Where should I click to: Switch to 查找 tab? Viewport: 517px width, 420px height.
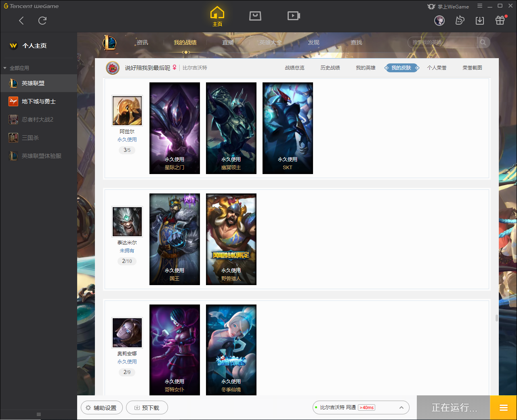click(356, 42)
